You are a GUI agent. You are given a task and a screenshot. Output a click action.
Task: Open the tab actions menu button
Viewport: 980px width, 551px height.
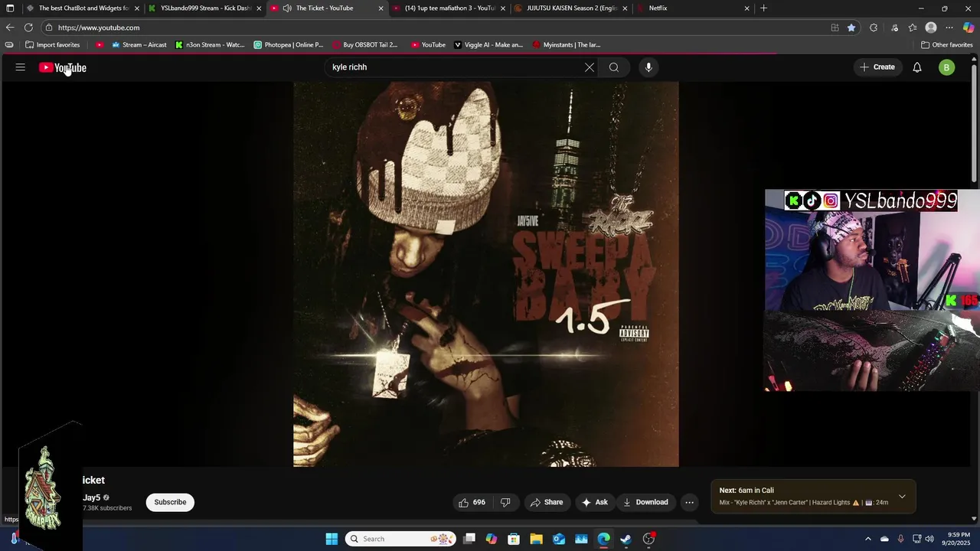[10, 8]
